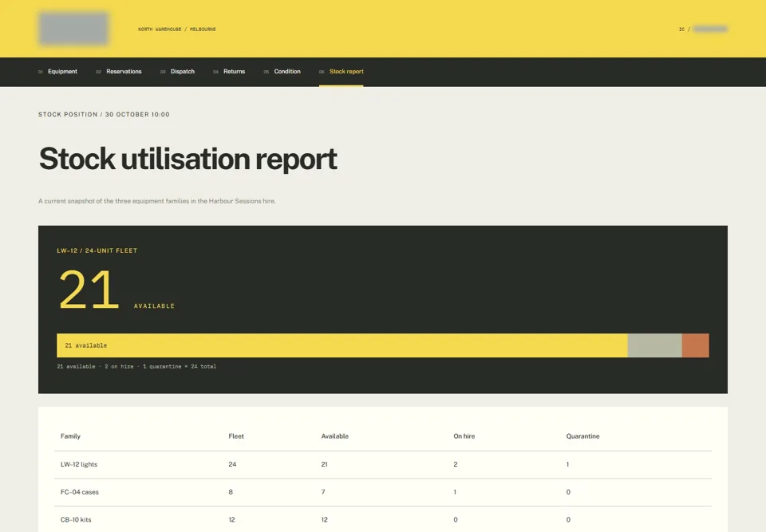Click the "LW-12 / 24-UNIT FLEET" card label
The width and height of the screenshot is (766, 532).
click(x=97, y=250)
